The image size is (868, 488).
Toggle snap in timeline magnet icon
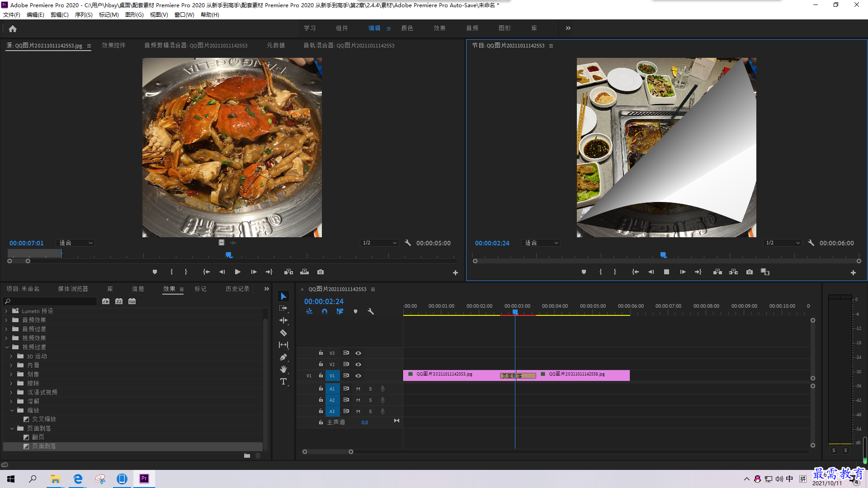tap(325, 311)
